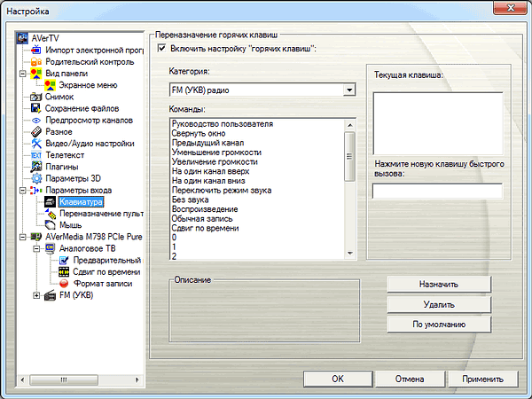
Task: Click the Плагины icon
Action: click(x=36, y=167)
